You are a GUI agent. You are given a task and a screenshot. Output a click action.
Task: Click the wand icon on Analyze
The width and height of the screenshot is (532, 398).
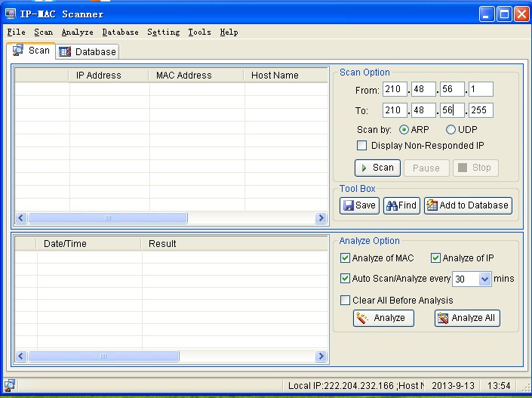(x=362, y=318)
